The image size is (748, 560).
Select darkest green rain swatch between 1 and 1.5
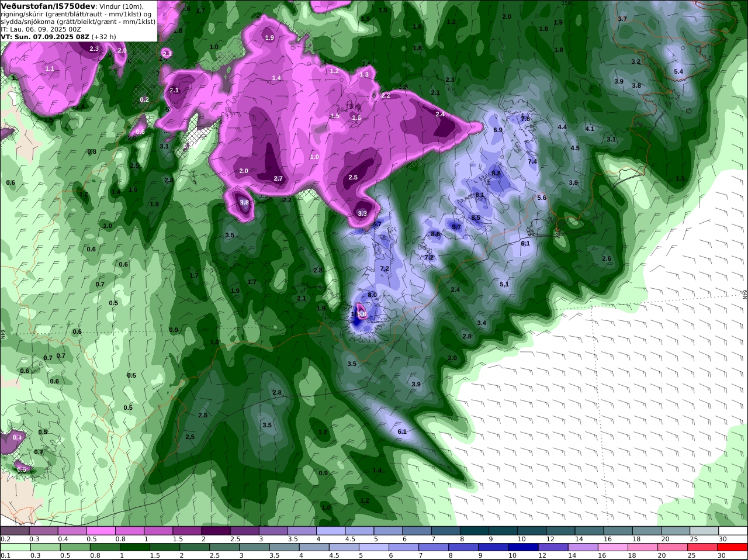(x=136, y=547)
